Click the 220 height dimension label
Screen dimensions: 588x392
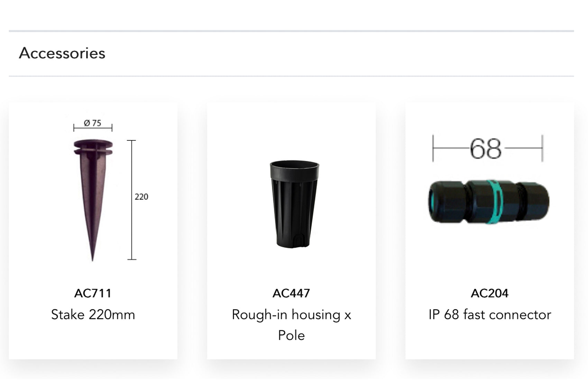pos(141,197)
